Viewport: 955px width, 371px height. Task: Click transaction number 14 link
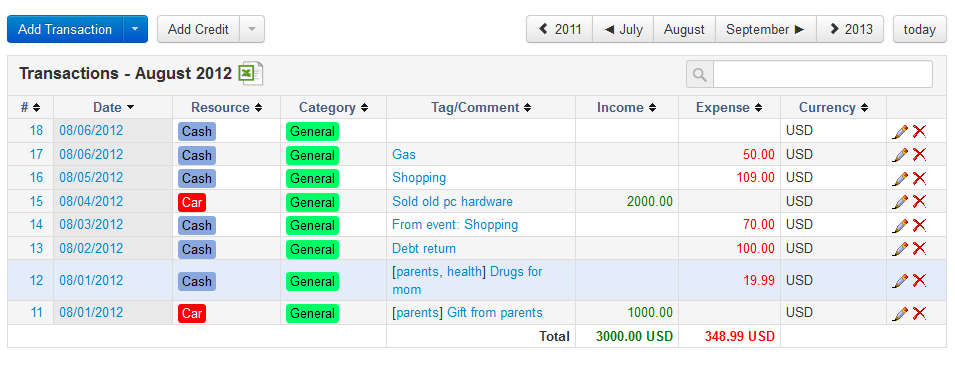pyautogui.click(x=37, y=225)
